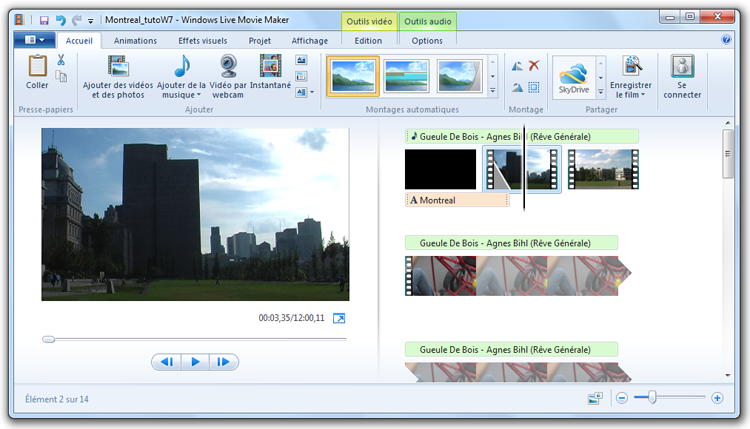
Task: Step to the previous frame
Action: (x=167, y=362)
